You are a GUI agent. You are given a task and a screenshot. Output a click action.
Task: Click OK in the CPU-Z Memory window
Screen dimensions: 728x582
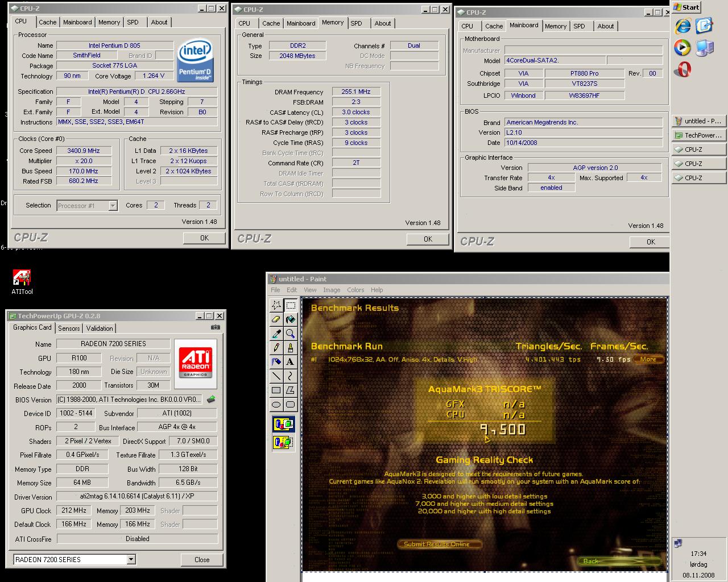[x=428, y=239]
